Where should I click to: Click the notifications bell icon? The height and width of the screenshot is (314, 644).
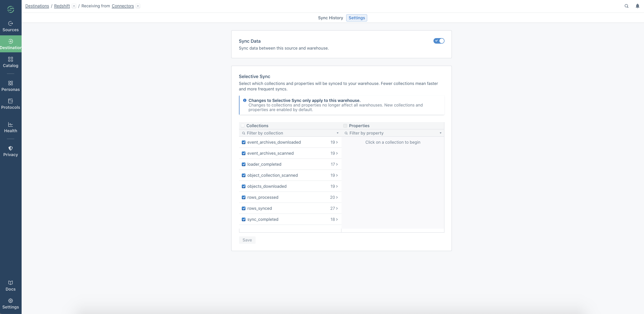click(637, 6)
